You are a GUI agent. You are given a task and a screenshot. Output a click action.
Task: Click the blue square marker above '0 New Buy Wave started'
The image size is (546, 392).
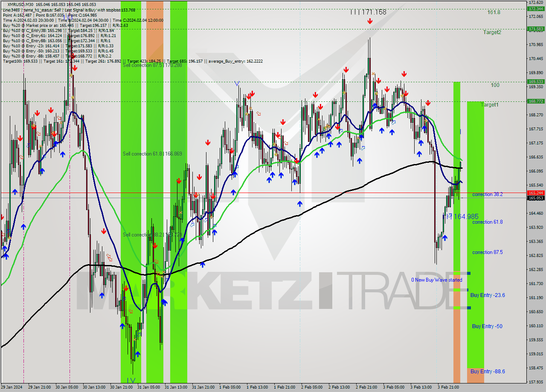coord(469,273)
